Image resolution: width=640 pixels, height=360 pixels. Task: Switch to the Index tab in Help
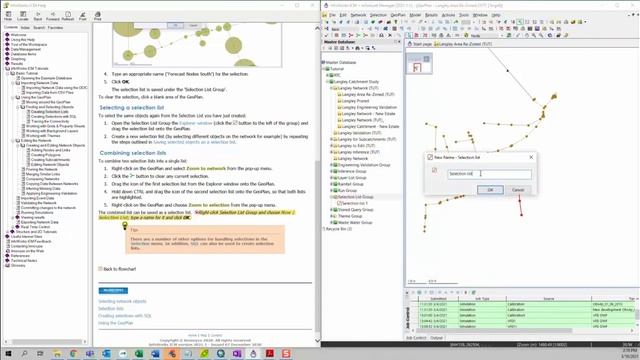[x=25, y=28]
